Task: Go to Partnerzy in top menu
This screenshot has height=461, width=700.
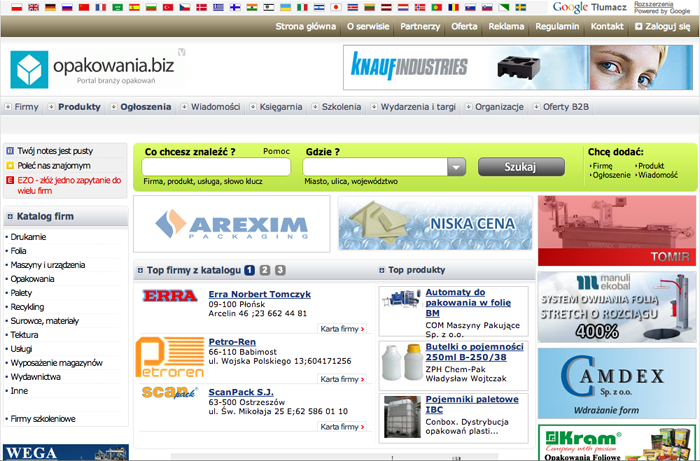Action: click(420, 26)
